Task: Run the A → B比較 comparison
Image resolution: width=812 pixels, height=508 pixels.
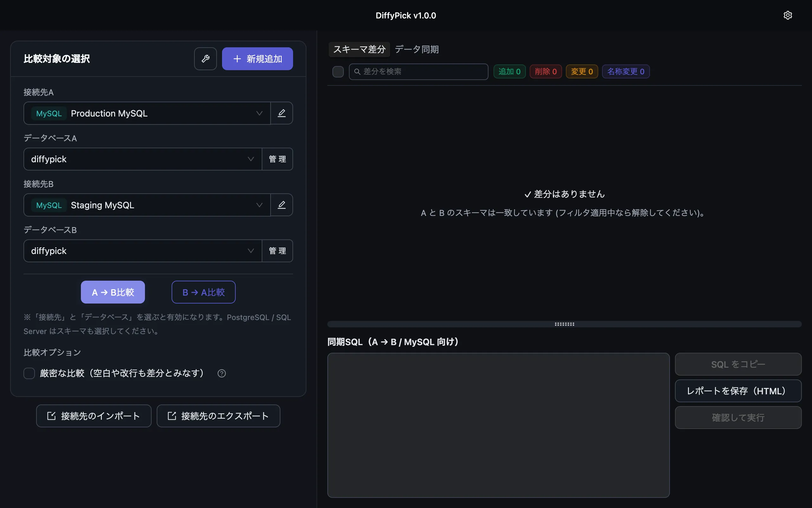Action: pyautogui.click(x=113, y=292)
